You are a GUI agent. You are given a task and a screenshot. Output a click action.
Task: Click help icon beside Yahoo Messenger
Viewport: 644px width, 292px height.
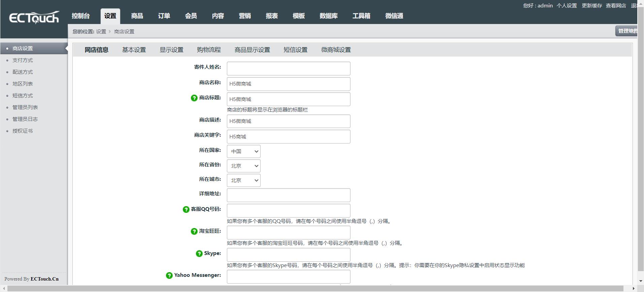169,275
